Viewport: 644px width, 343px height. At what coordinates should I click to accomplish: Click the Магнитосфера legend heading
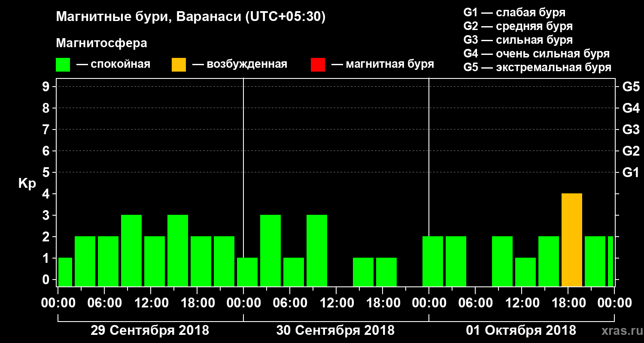click(x=101, y=43)
